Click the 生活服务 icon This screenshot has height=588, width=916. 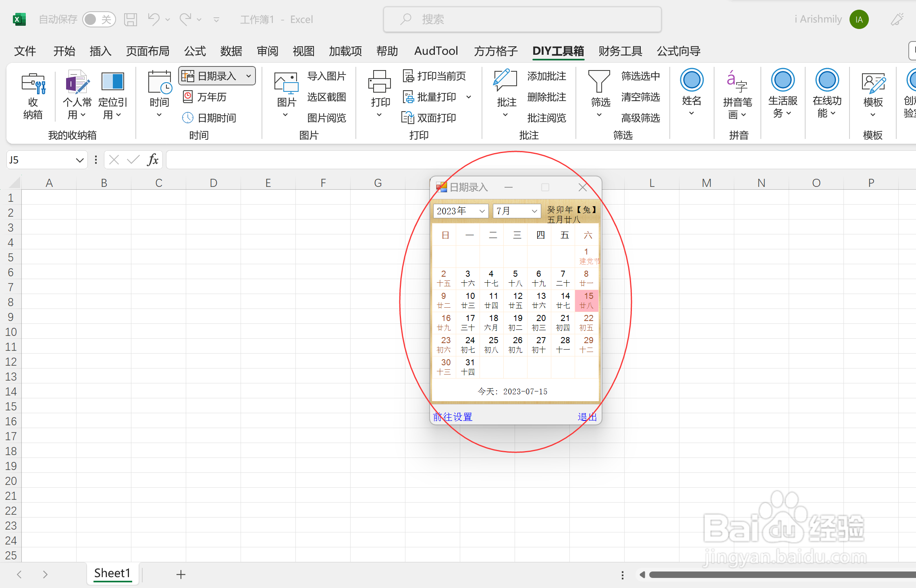(x=783, y=80)
